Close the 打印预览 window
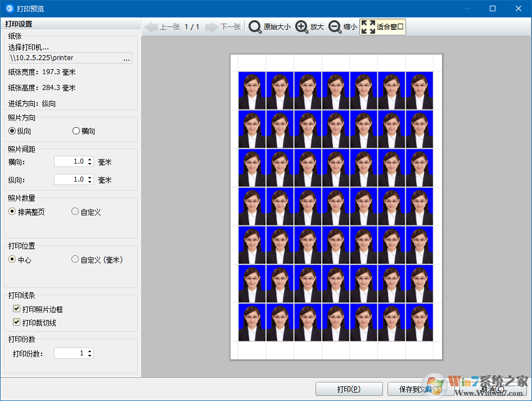Screen dimensions: 532x401 tap(519, 8)
